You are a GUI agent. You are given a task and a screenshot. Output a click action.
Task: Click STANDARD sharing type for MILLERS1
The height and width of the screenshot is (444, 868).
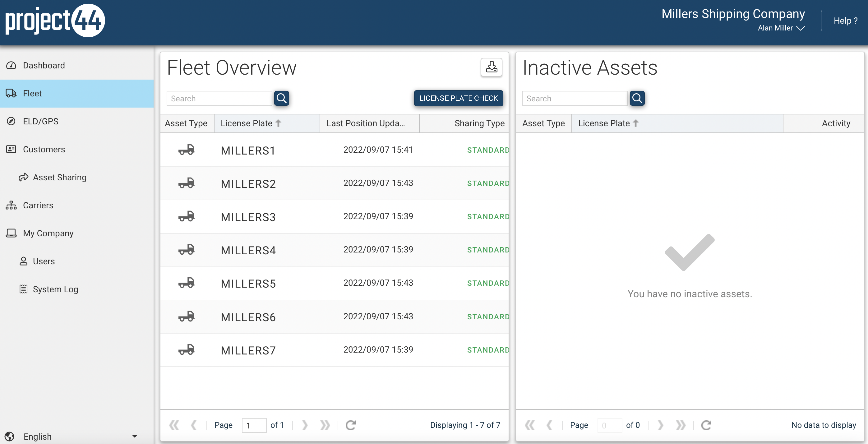click(488, 150)
